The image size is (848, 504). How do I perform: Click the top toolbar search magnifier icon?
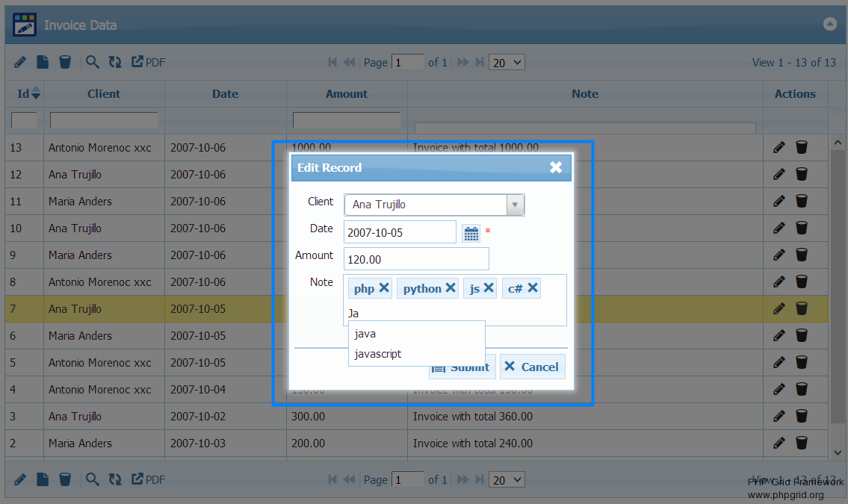[x=93, y=62]
